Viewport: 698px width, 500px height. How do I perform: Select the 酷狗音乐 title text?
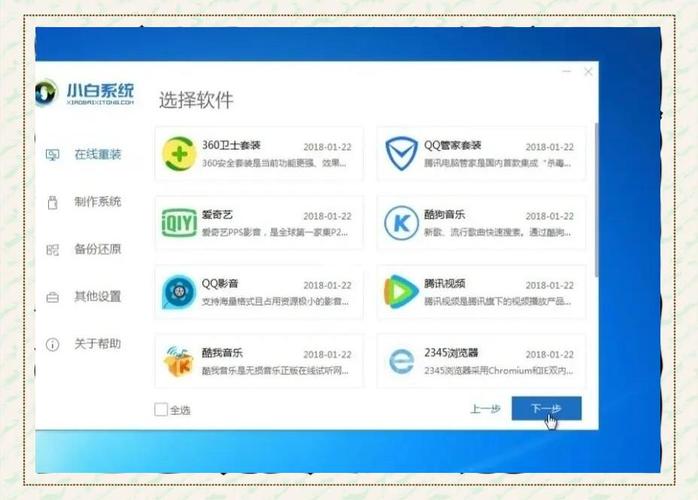444,215
